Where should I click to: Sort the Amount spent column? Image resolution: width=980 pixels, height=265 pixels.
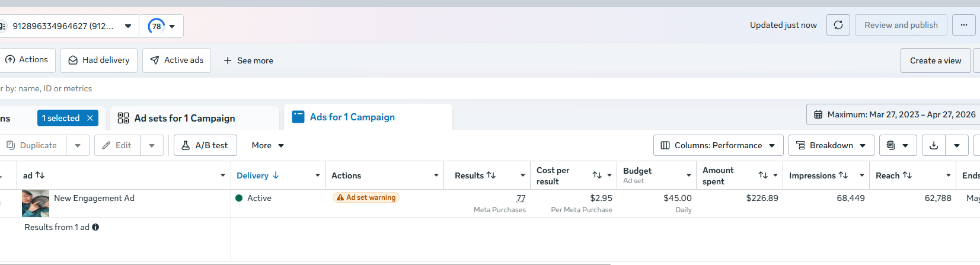[763, 175]
